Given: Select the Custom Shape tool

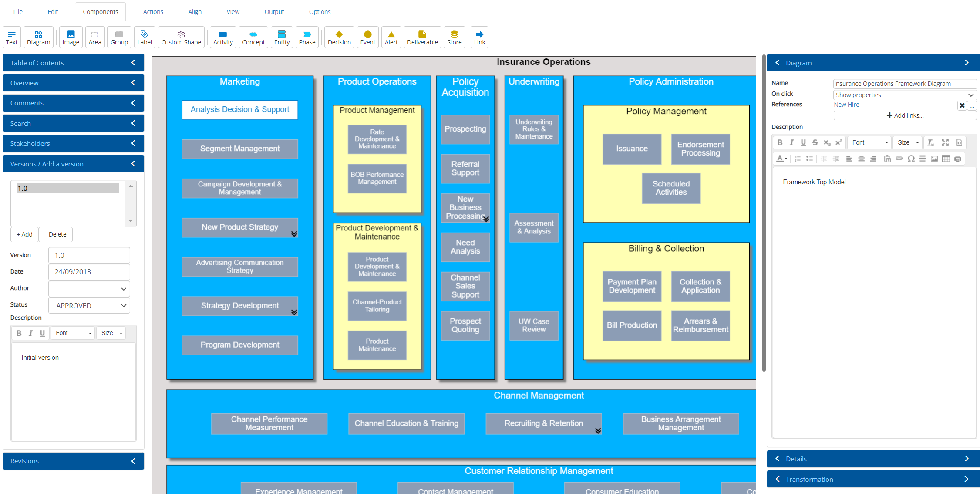Looking at the screenshot, I should point(181,37).
